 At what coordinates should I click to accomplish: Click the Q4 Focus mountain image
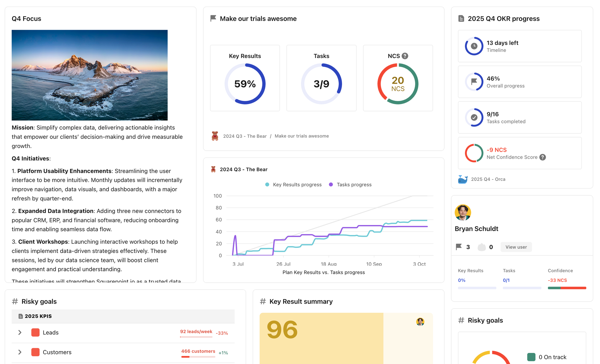point(89,75)
